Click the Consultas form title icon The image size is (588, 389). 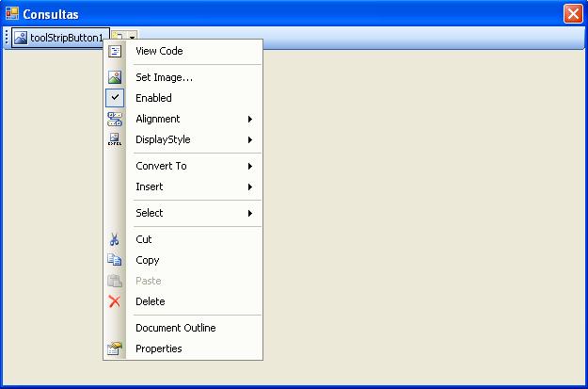pyautogui.click(x=12, y=14)
